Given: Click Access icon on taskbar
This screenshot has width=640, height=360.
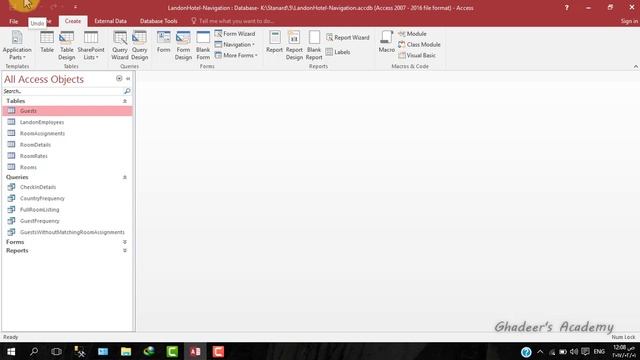Looking at the screenshot, I should [x=195, y=351].
